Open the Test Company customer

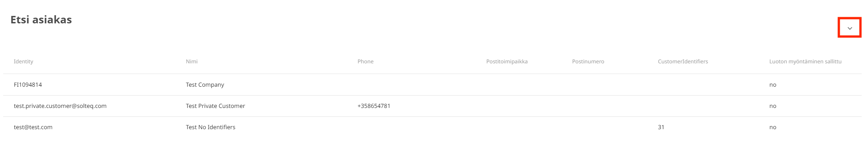coord(205,85)
